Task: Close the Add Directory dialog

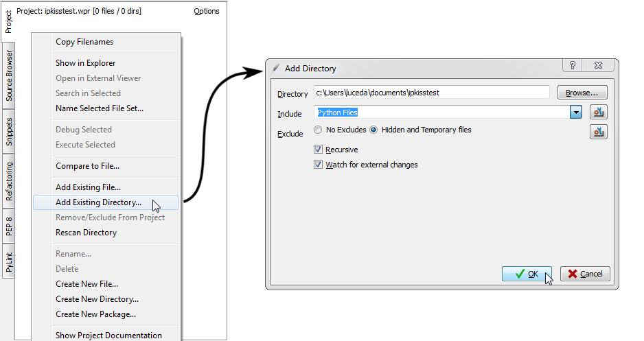Action: click(x=599, y=66)
